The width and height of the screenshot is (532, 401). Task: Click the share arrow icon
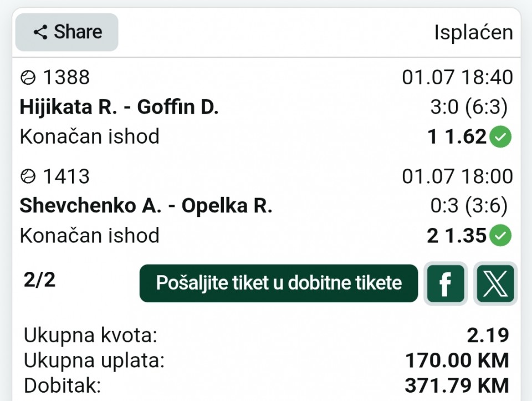pos(40,32)
